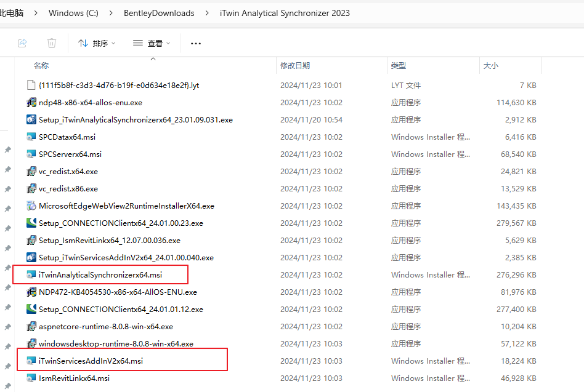
Task: Expand chevron after BentleyDownloads breadcrumb
Action: [x=207, y=13]
